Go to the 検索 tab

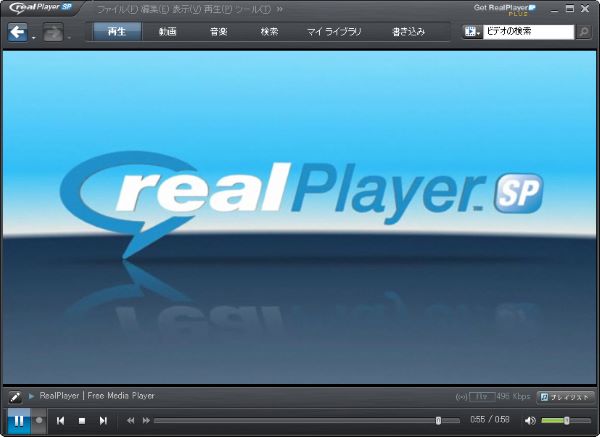click(269, 31)
